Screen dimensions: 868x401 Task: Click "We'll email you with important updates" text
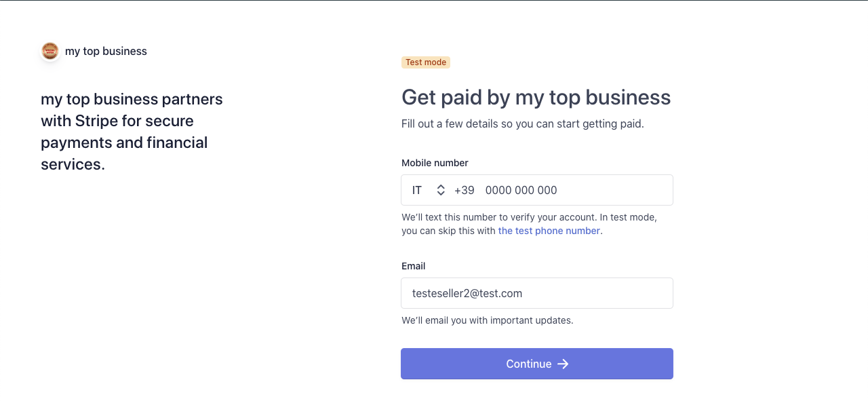(488, 320)
